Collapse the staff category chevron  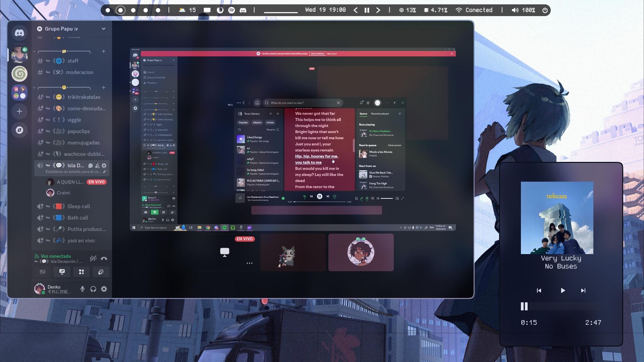(x=34, y=52)
